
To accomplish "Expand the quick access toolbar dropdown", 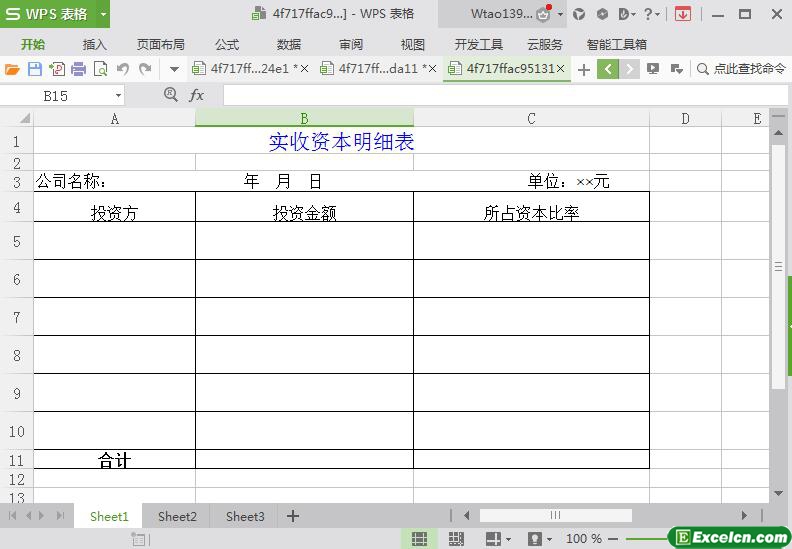I will [174, 69].
